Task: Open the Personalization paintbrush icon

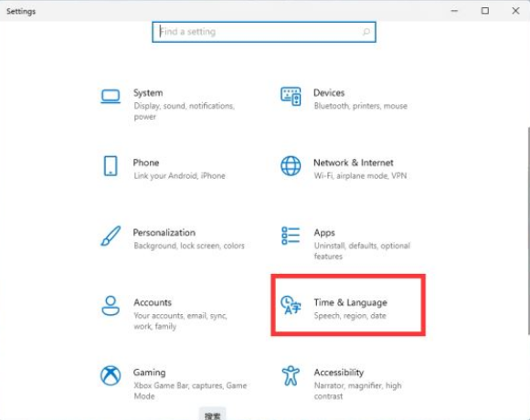Action: (x=111, y=236)
